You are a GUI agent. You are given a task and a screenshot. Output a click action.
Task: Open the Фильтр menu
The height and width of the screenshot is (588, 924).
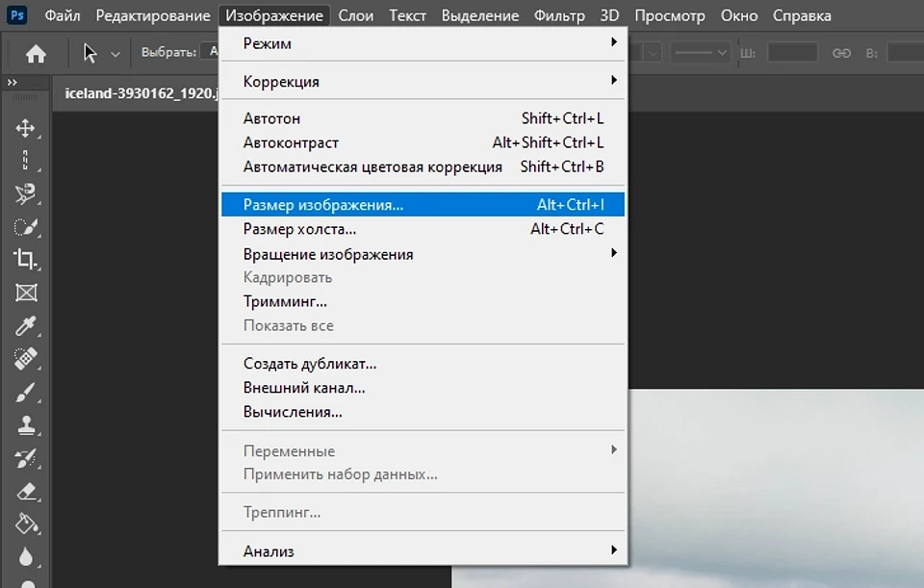point(558,16)
